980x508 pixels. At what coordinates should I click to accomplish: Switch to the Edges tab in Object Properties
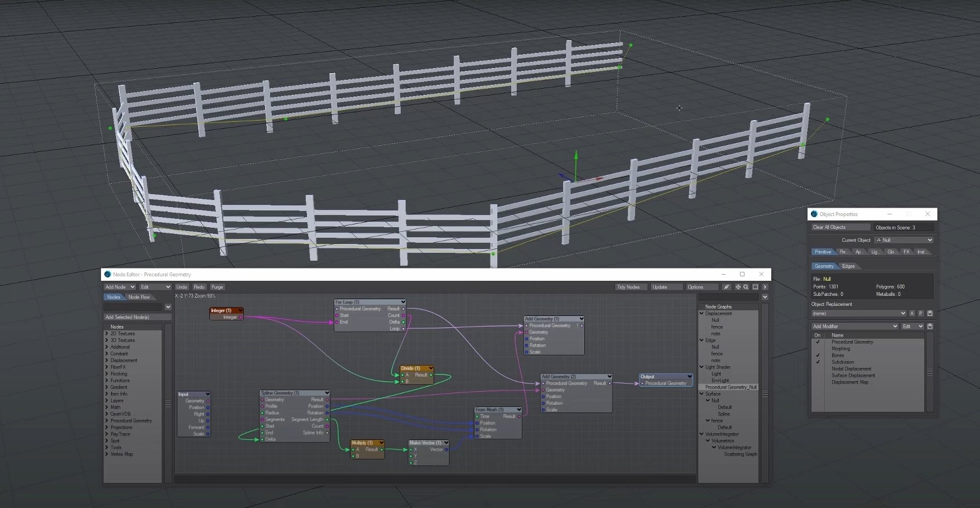[848, 266]
